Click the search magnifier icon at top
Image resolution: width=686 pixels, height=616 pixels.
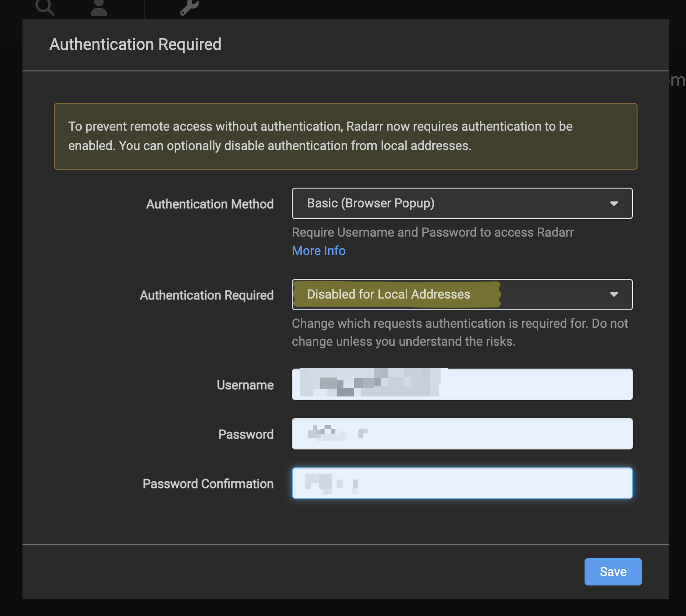point(45,7)
